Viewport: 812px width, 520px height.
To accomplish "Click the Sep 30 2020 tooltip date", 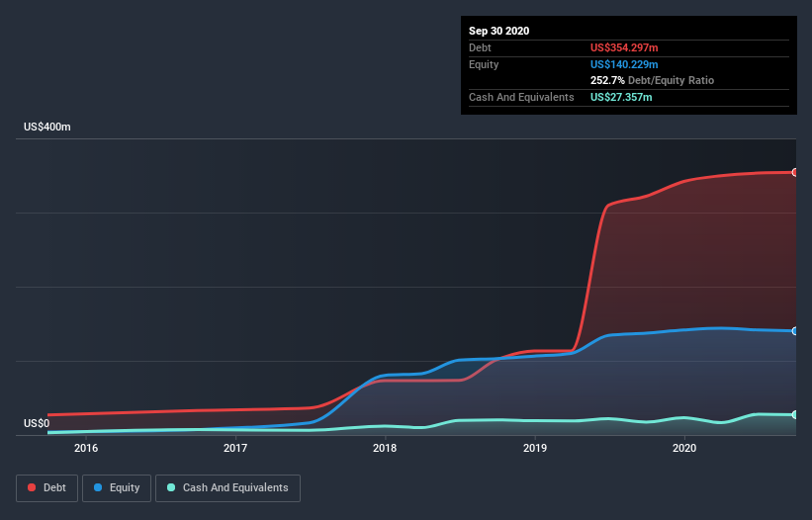I will click(x=499, y=31).
